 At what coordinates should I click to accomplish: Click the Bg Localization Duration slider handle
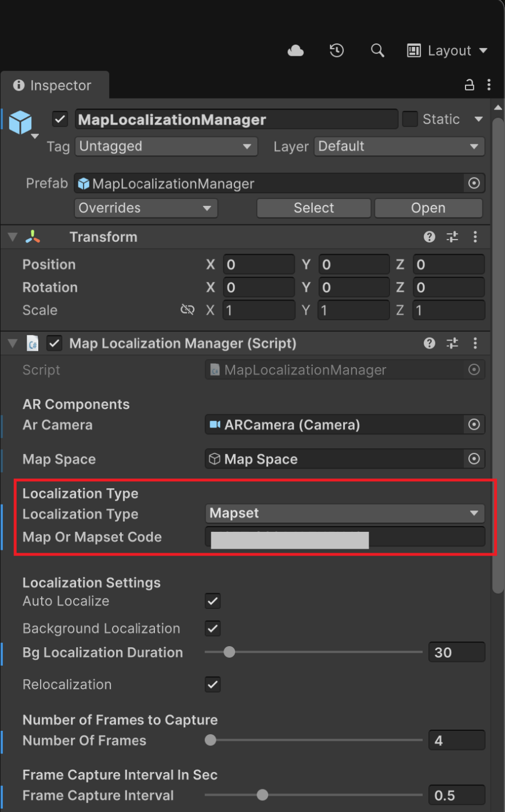tap(229, 652)
